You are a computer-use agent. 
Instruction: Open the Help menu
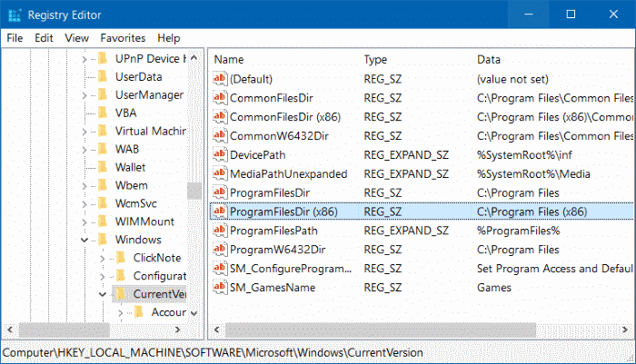pyautogui.click(x=169, y=38)
